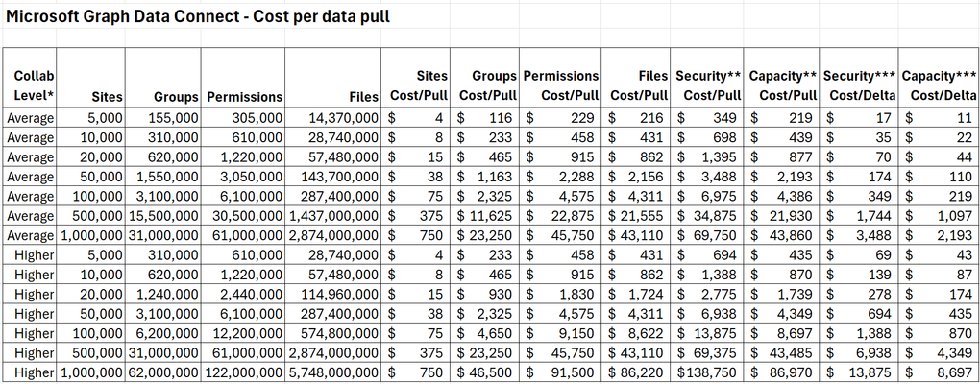Click the Security cost cell showing 1,395
980x384 pixels.
pyautogui.click(x=707, y=156)
